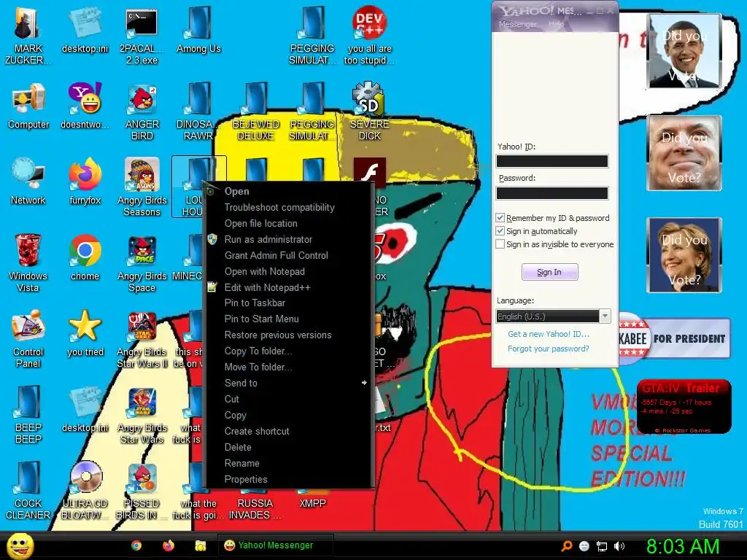This screenshot has width=747, height=560.
Task: Open the Messenger menu in Yahoo window
Action: [517, 24]
